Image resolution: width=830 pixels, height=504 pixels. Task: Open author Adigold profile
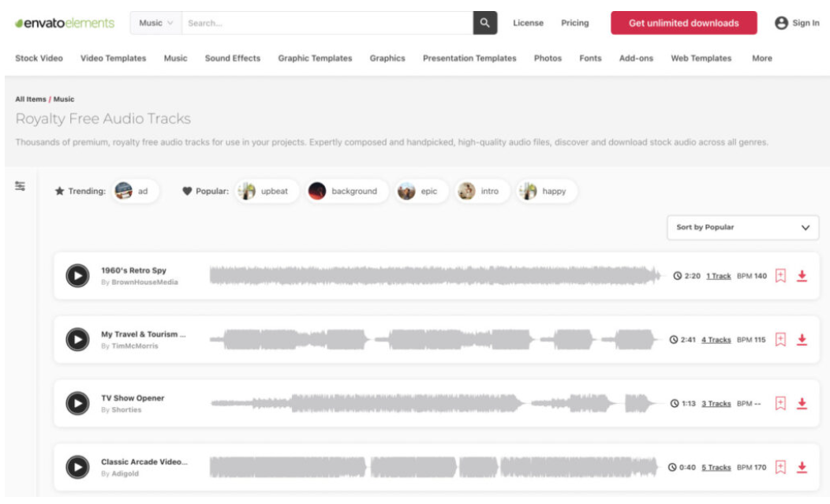125,473
